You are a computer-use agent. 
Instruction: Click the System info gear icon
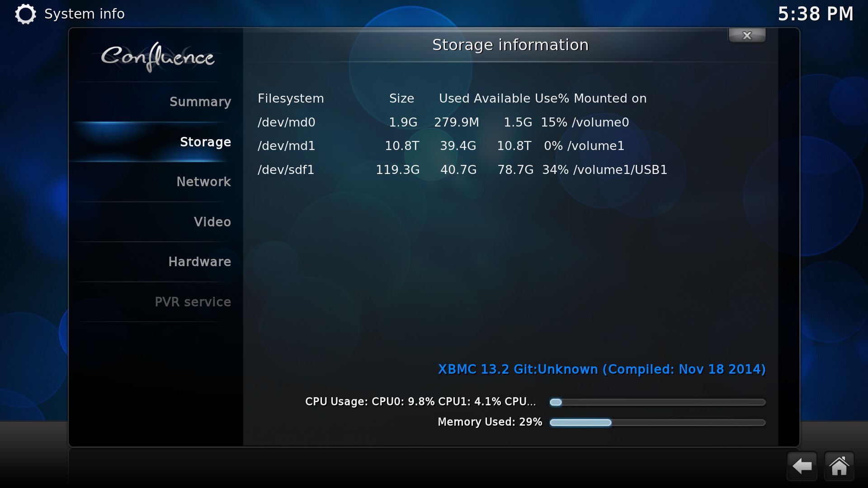pos(25,14)
